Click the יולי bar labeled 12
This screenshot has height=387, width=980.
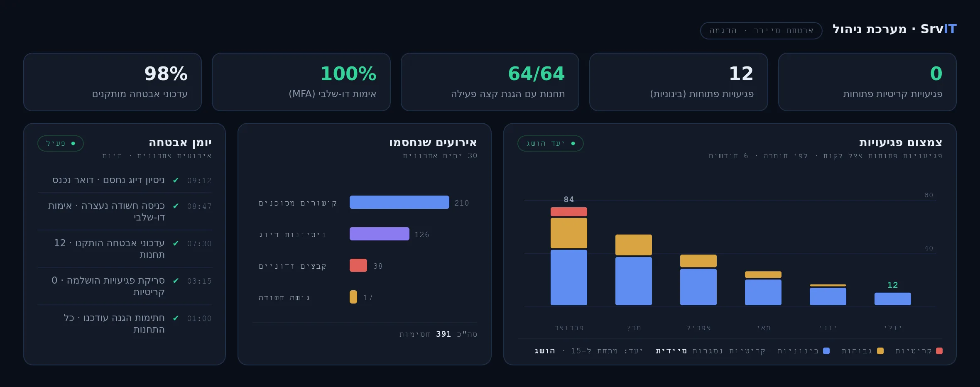893,299
